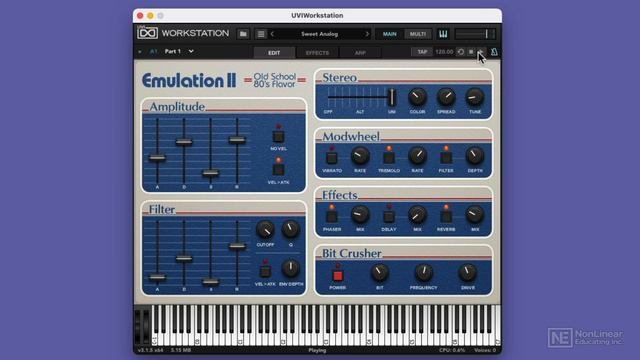Image resolution: width=640 pixels, height=360 pixels.
Task: Click the Filter Q knob
Action: point(291,230)
